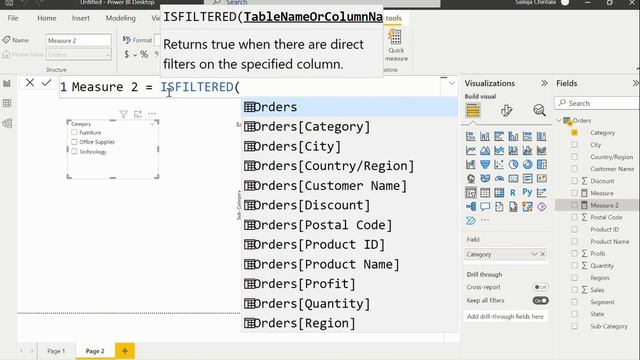Switch to the Insert ribbon tab

(x=80, y=18)
